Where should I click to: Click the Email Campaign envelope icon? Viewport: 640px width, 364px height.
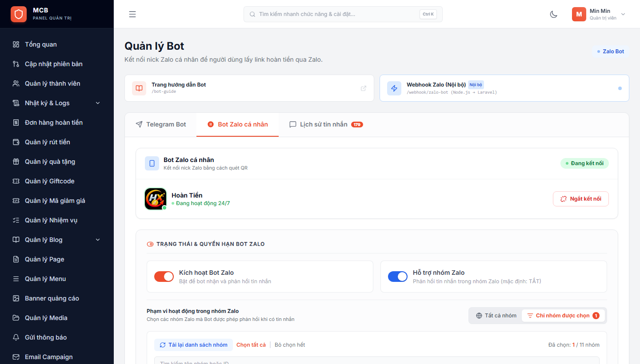coord(16,357)
